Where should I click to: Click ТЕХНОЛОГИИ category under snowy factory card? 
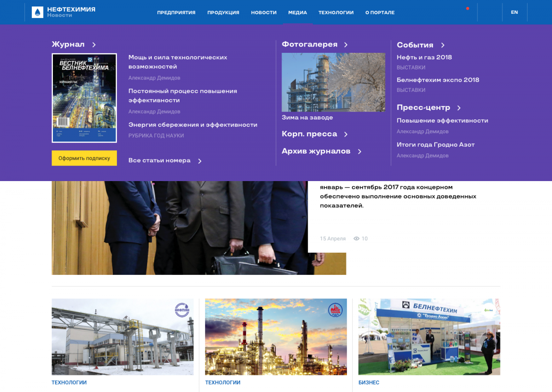[69, 382]
